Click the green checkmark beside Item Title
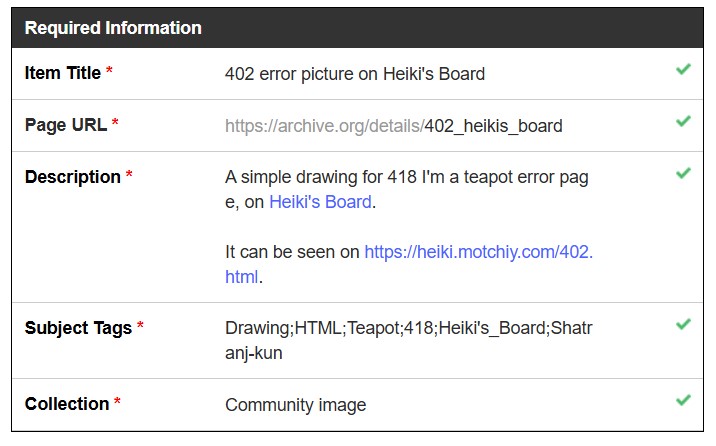This screenshot has width=716, height=446. [683, 70]
